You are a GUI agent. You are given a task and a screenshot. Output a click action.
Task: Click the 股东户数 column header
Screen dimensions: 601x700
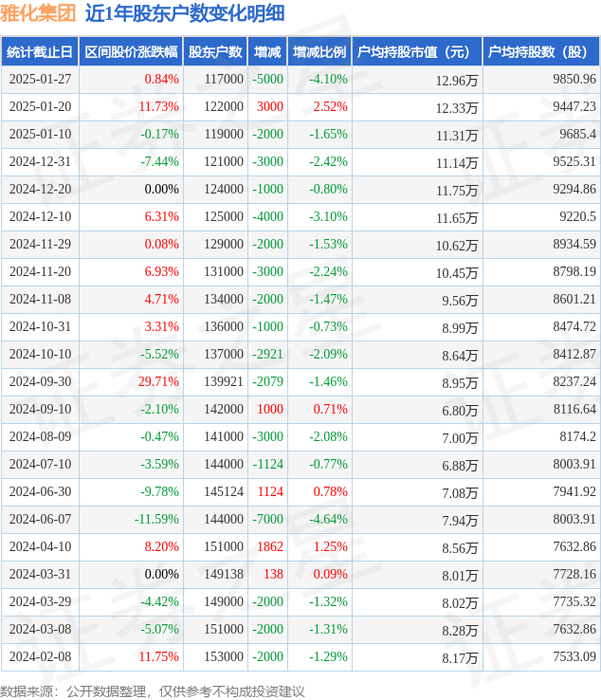pos(215,52)
